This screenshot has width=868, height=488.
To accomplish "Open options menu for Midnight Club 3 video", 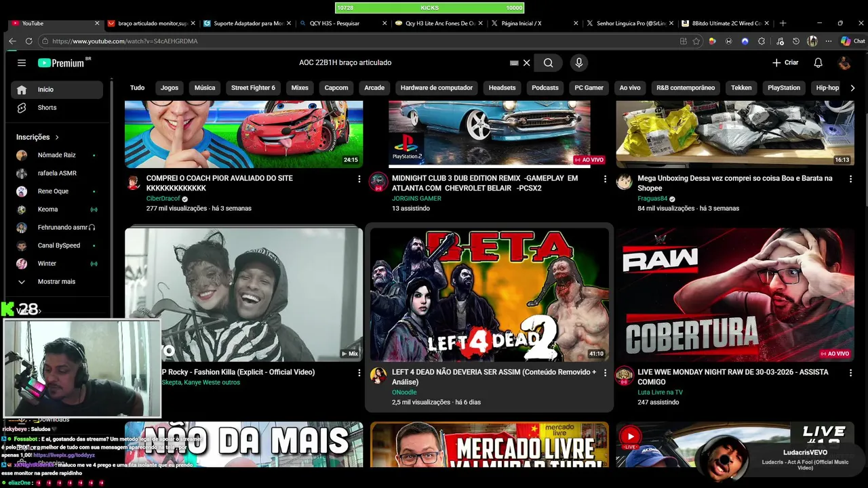I will [x=605, y=179].
